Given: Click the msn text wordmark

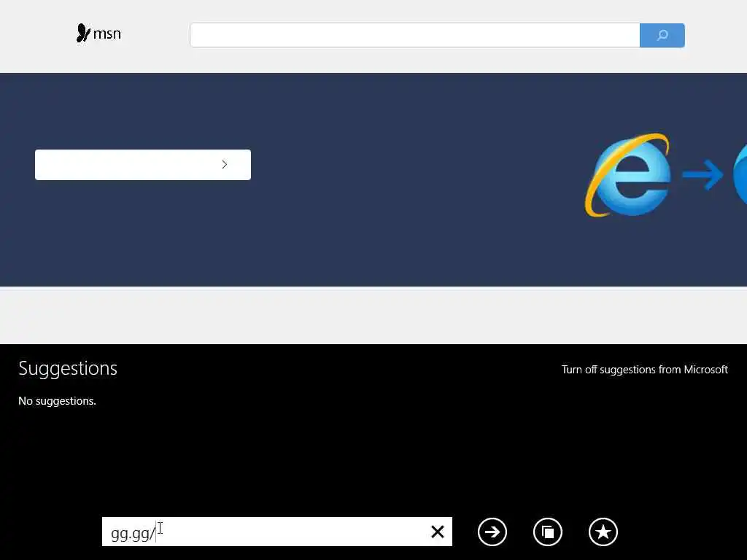Looking at the screenshot, I should click(107, 34).
